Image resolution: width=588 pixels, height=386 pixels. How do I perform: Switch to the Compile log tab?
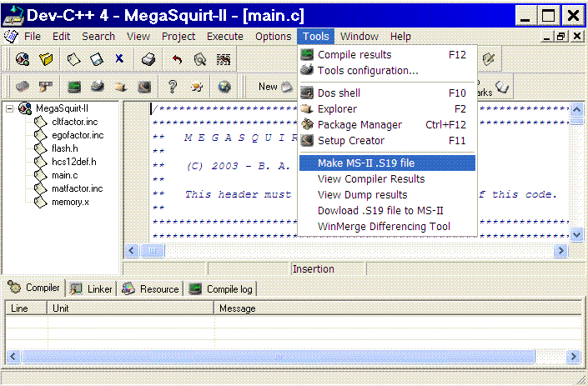(x=221, y=289)
